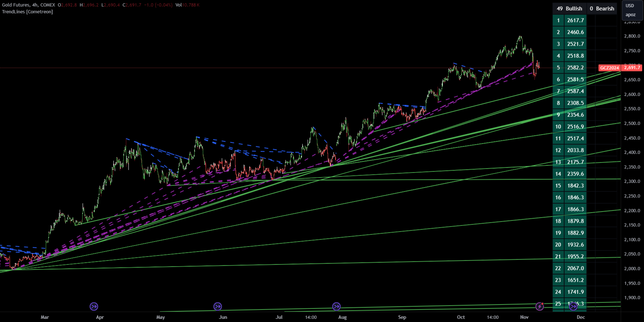Click the 2587.4 trendline value
The width and height of the screenshot is (644, 322).
pyautogui.click(x=575, y=91)
